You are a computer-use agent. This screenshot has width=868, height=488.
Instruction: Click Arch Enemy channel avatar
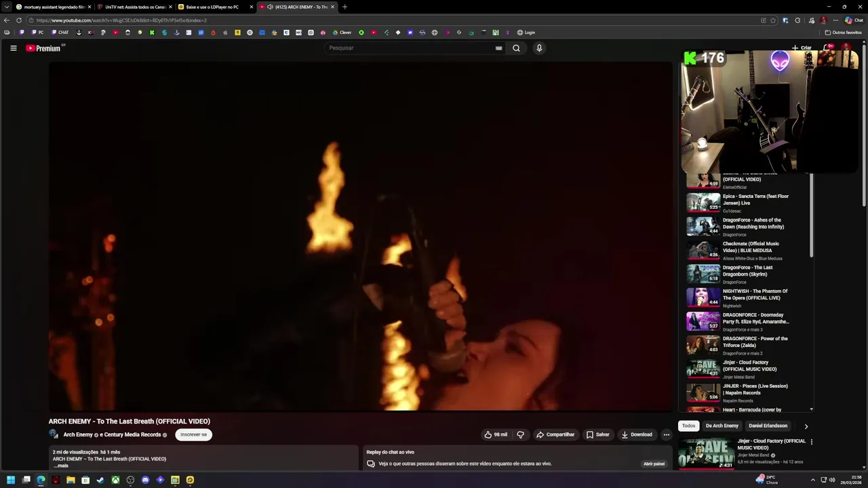pos(54,434)
